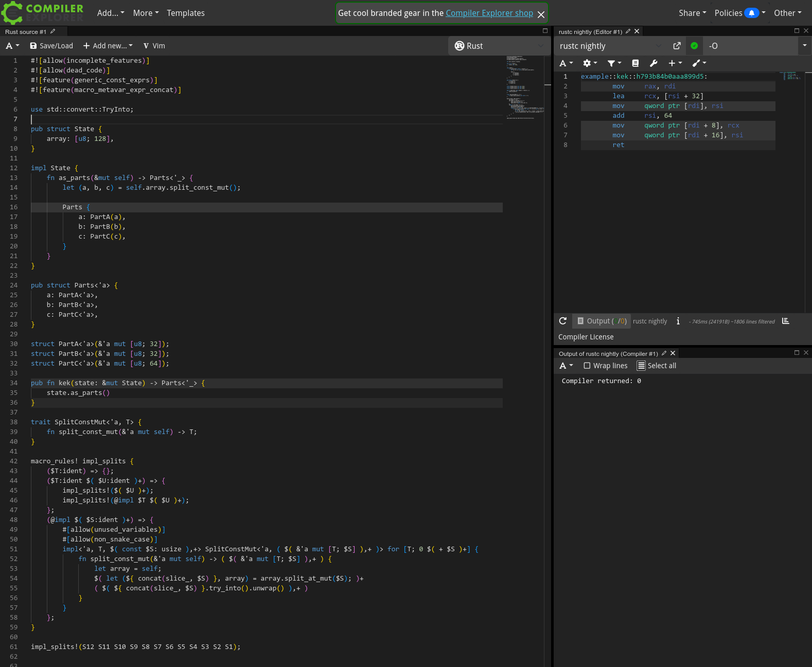812x667 pixels.
Task: Close the Output of rustc nightly tab
Action: (x=673, y=353)
